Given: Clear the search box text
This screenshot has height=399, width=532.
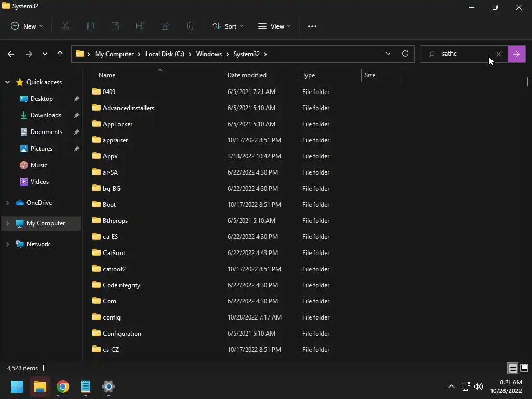Looking at the screenshot, I should tap(499, 54).
